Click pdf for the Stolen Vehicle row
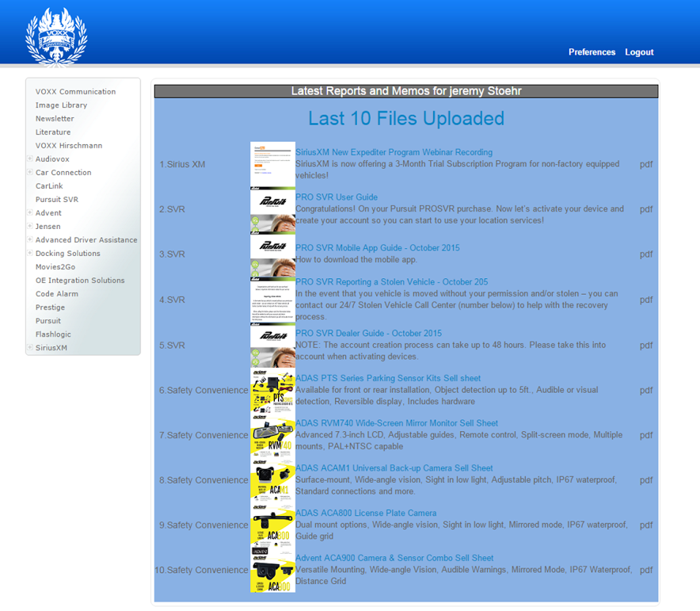The height and width of the screenshot is (611, 700). [646, 300]
